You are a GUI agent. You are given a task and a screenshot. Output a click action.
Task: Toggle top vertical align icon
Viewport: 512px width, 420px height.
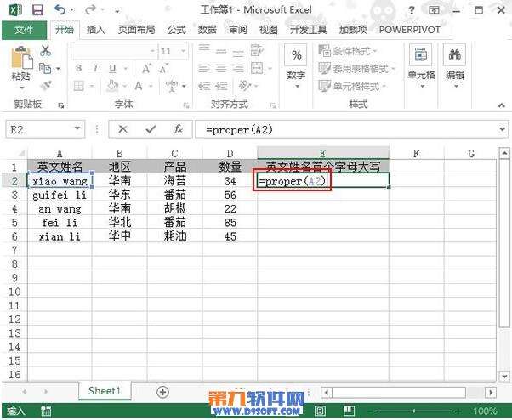pyautogui.click(x=204, y=49)
